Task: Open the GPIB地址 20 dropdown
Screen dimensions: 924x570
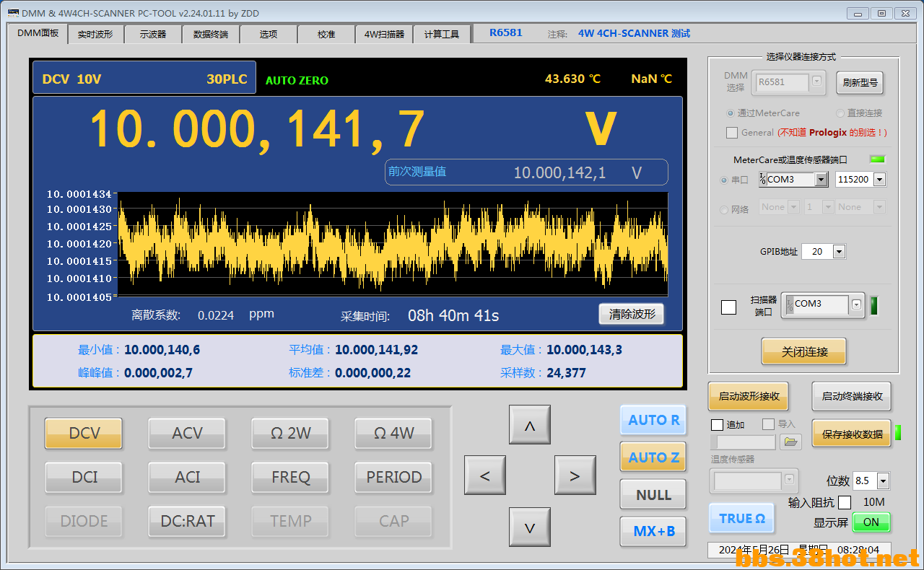Action: tap(839, 252)
